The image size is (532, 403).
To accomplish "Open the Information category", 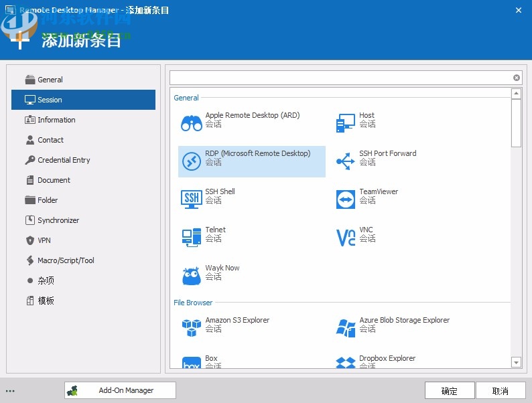I will 83,120.
